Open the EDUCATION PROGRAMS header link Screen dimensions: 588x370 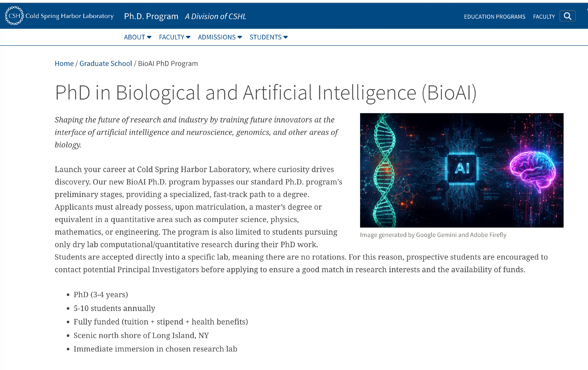click(x=495, y=17)
